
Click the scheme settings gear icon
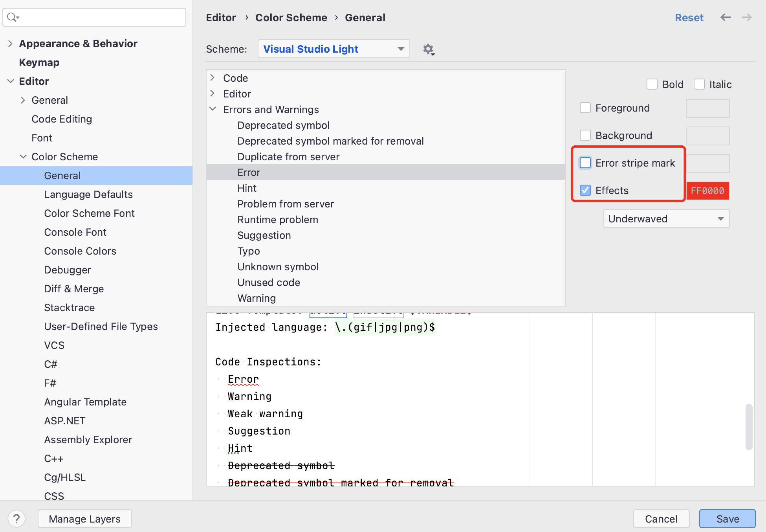tap(428, 49)
